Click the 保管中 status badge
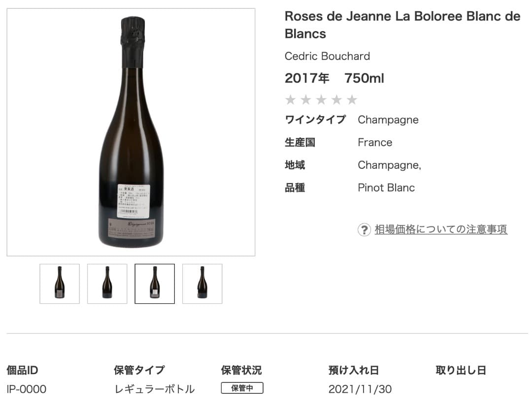Image resolution: width=532 pixels, height=412 pixels. tap(242, 388)
